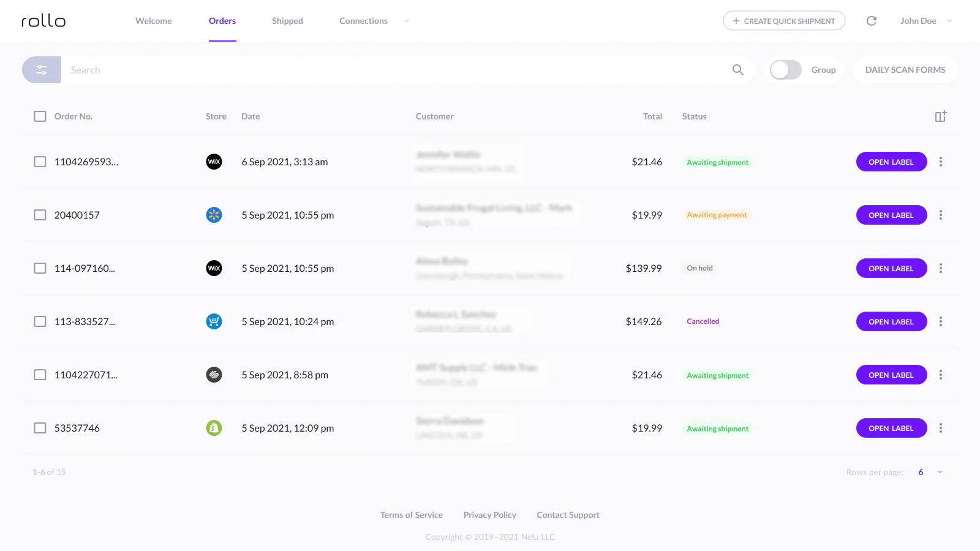Select the filter icon beside the search bar
The height and width of the screenshot is (551, 980).
[41, 70]
